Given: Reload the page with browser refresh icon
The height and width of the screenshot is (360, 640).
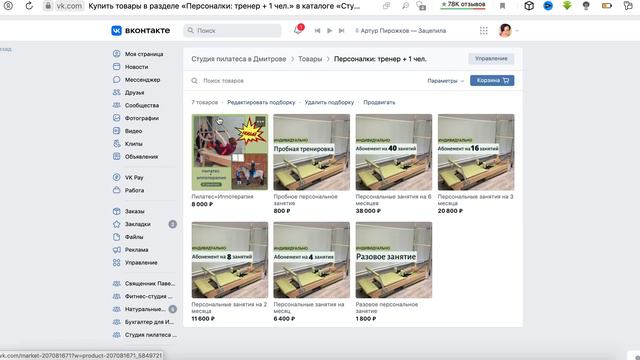Looking at the screenshot, I should pyautogui.click(x=29, y=6).
